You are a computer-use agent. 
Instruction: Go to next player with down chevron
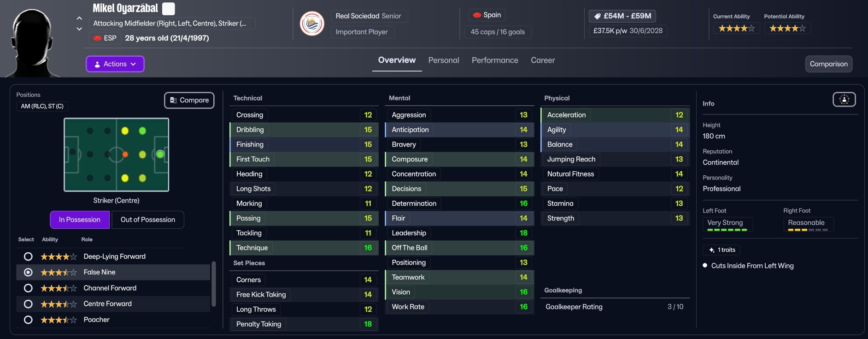[x=79, y=29]
